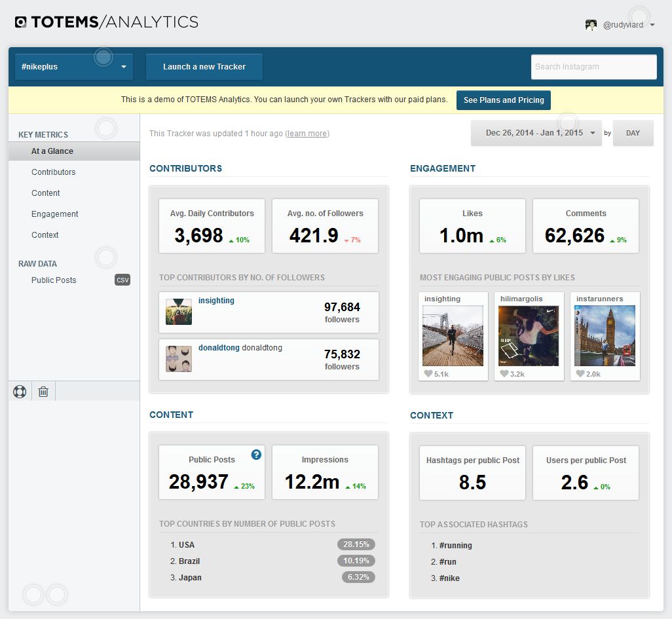The image size is (672, 619).
Task: Click Launch a new Tracker button
Action: click(x=204, y=66)
